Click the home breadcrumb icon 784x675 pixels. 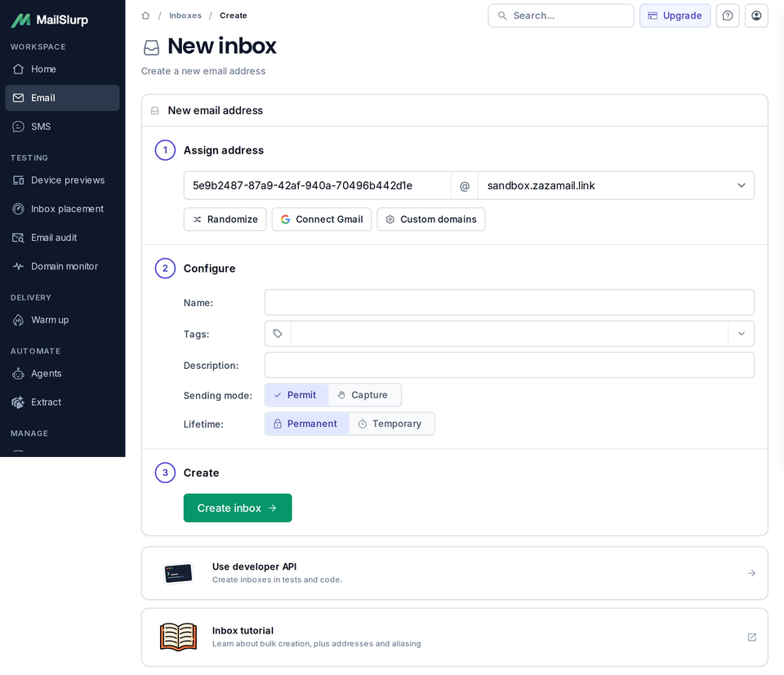pos(145,16)
